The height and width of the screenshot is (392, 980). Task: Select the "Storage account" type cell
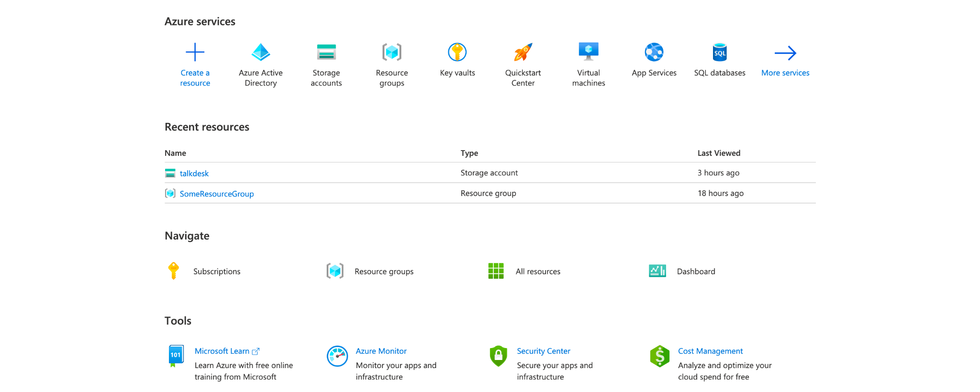click(489, 173)
